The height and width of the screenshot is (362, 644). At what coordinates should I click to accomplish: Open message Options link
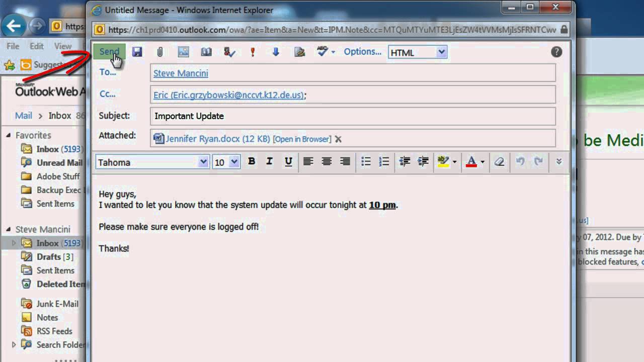[362, 52]
